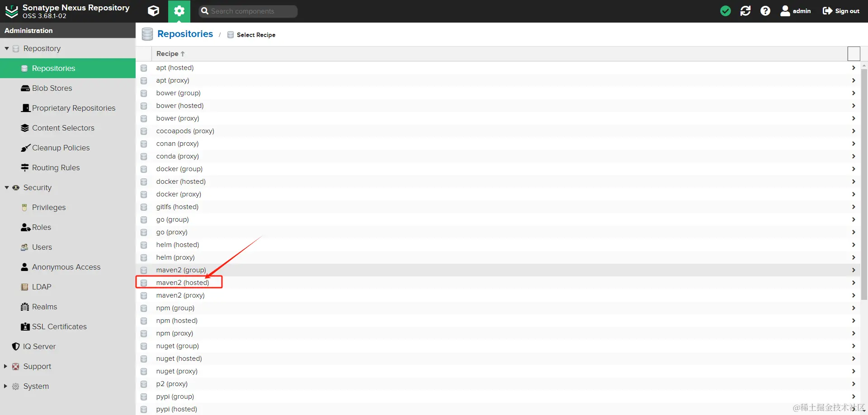Select the docker (hosted) recipe
The image size is (868, 415).
[x=497, y=182]
